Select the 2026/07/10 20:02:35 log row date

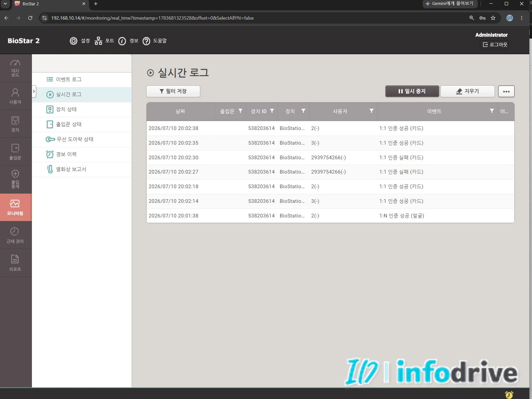click(174, 143)
